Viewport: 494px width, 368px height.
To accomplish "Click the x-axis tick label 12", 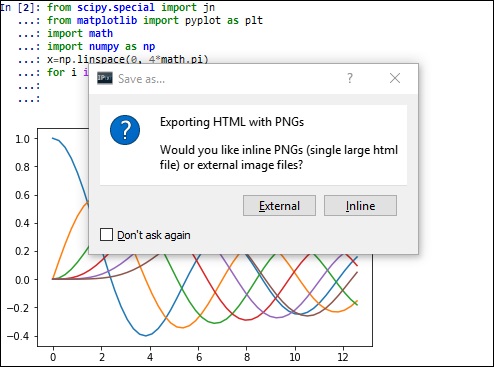I will [x=343, y=357].
